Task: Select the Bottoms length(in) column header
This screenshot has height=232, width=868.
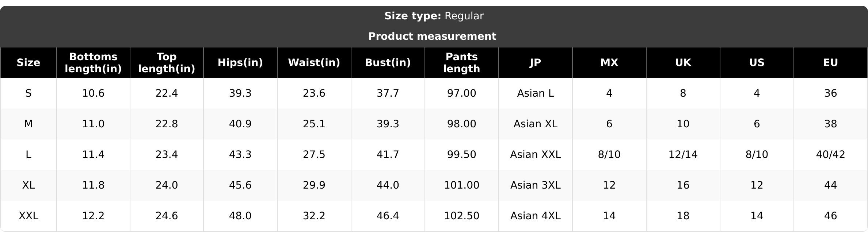Action: (x=93, y=63)
